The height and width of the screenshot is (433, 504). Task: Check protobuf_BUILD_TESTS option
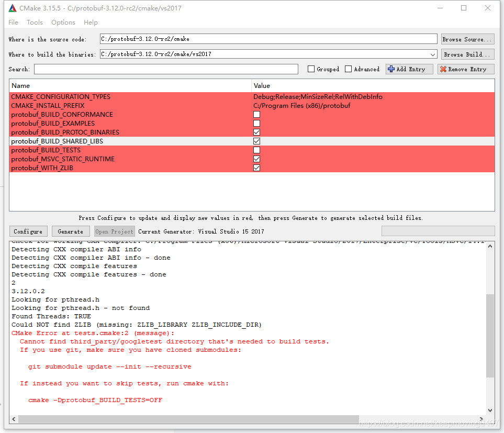(257, 150)
